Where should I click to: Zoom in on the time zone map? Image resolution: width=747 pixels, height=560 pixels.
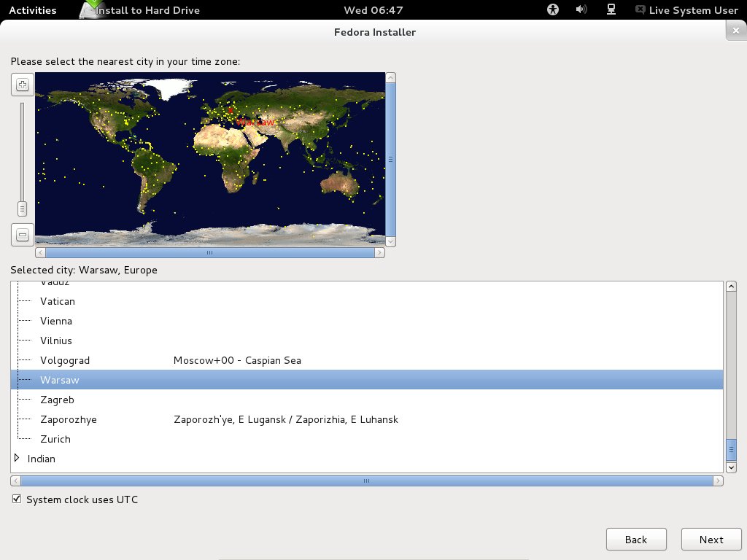tap(23, 85)
